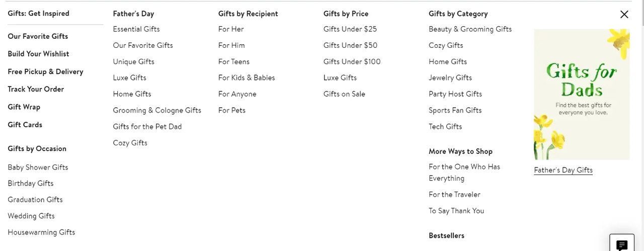The image size is (644, 251).
Task: Click Gifts on Sale
Action: click(x=344, y=94)
